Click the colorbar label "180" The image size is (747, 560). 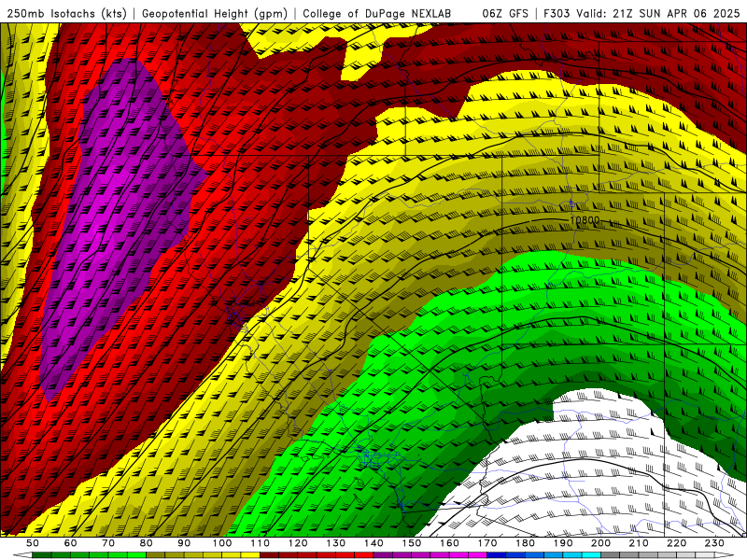click(x=525, y=543)
